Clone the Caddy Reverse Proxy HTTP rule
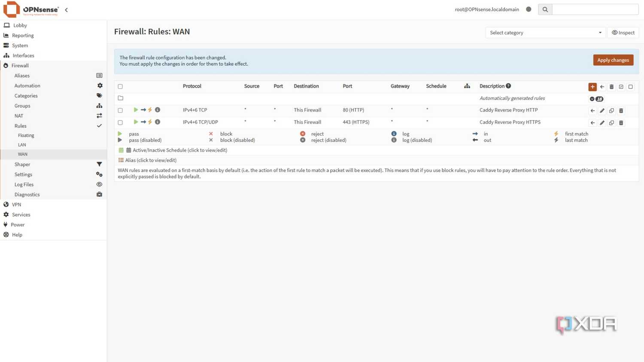Viewport: 644px width, 362px height. [611, 111]
